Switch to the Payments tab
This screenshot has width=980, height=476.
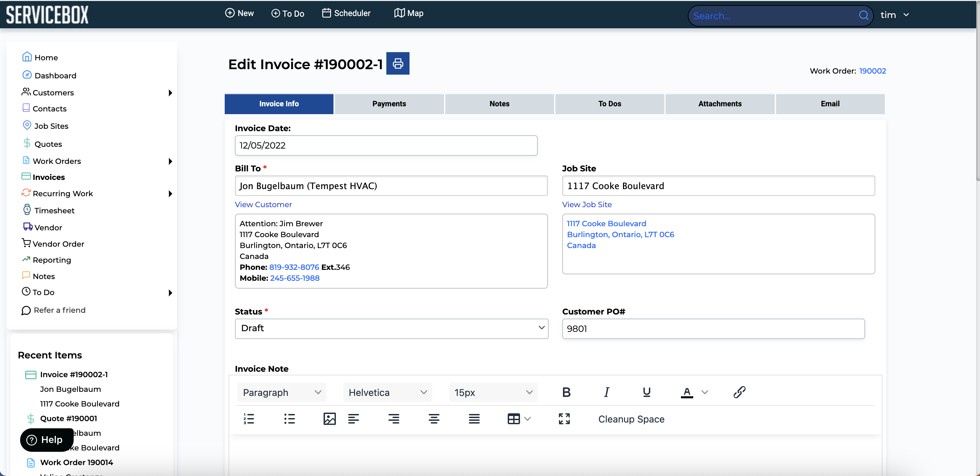click(x=389, y=104)
